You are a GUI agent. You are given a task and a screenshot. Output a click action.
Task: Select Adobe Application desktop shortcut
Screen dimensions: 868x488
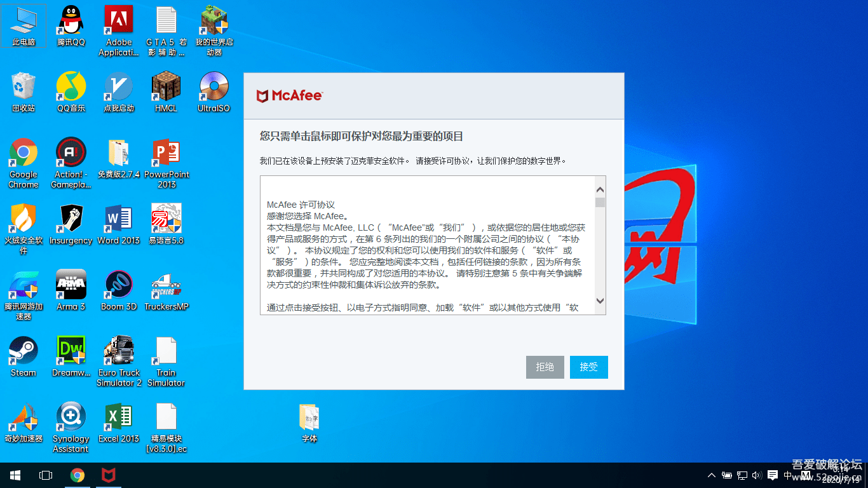118,31
